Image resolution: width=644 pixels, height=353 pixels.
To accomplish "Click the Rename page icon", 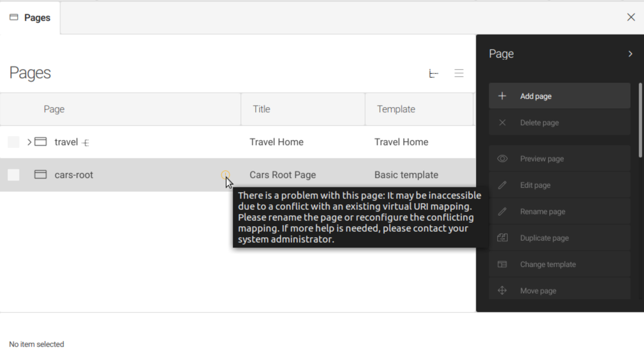I will (502, 211).
